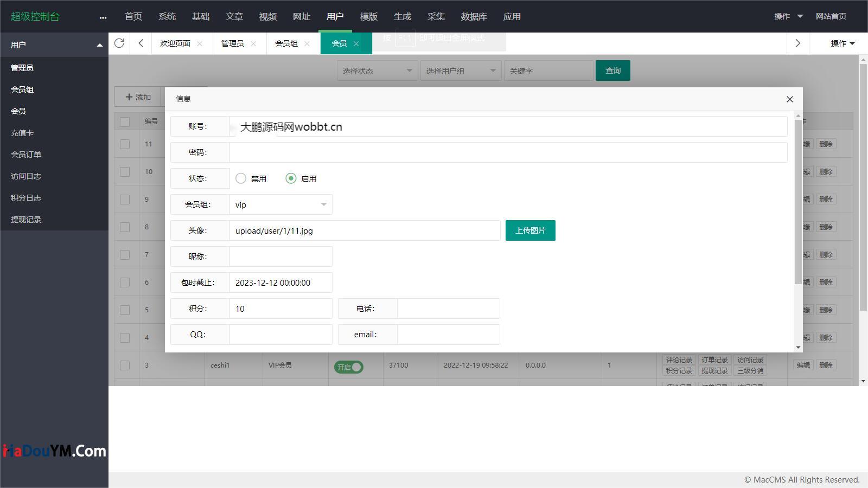Click the 昵称 input field
868x488 pixels.
coord(281,256)
